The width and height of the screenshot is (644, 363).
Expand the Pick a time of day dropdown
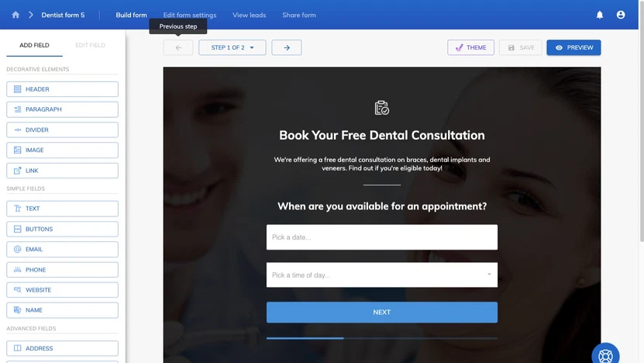[x=381, y=275]
